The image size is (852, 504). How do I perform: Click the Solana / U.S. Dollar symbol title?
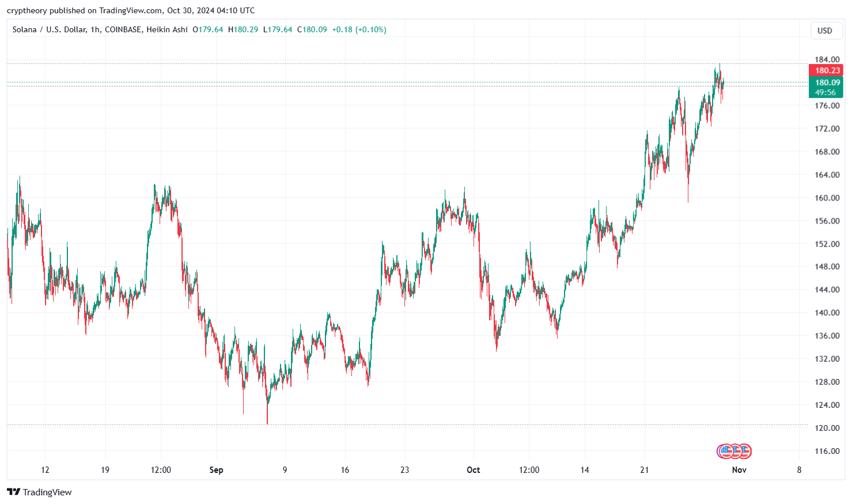point(49,29)
